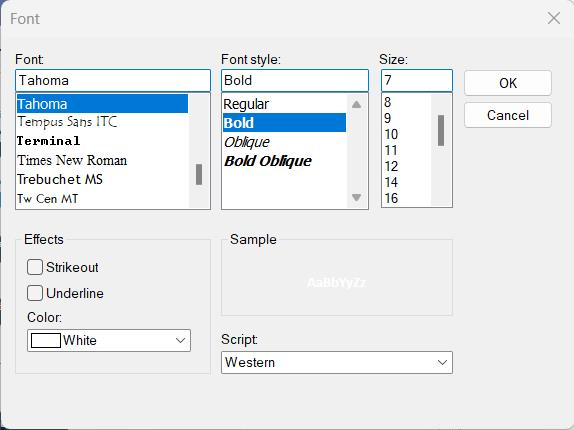574x430 pixels.
Task: Click the Font name input field
Action: tap(113, 81)
